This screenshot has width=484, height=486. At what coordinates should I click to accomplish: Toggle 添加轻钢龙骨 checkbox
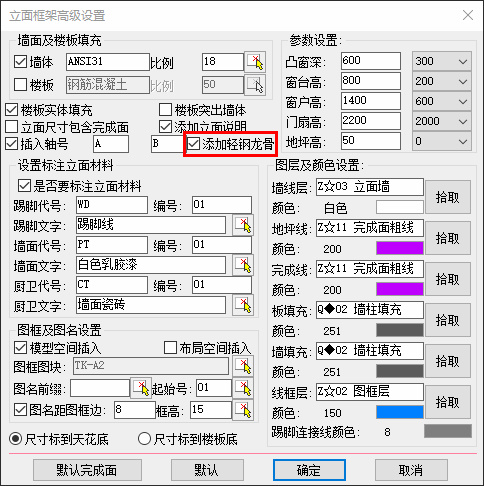[193, 144]
